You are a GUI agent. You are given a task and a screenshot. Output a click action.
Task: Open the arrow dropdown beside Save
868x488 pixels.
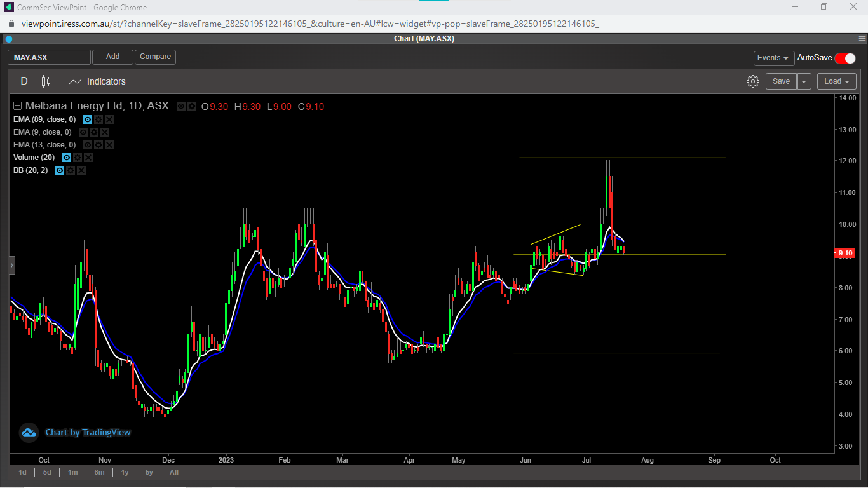click(804, 81)
